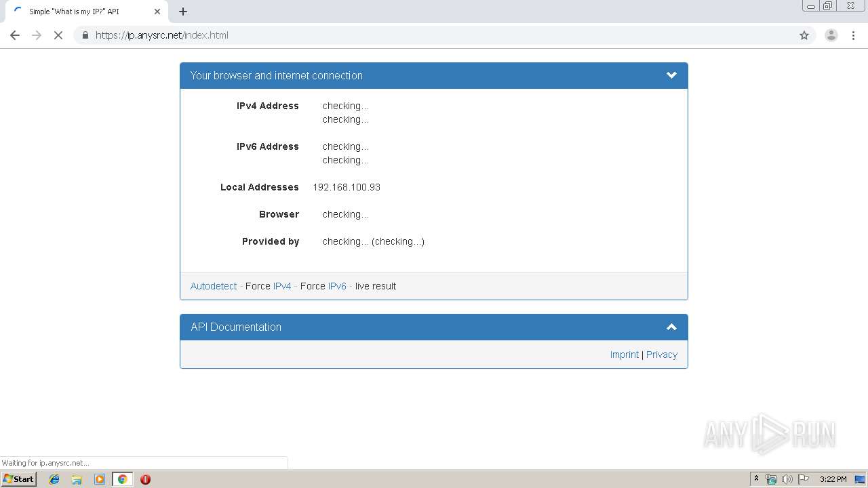The image size is (868, 488).
Task: Open Chrome's three-dot menu
Action: pos(854,35)
